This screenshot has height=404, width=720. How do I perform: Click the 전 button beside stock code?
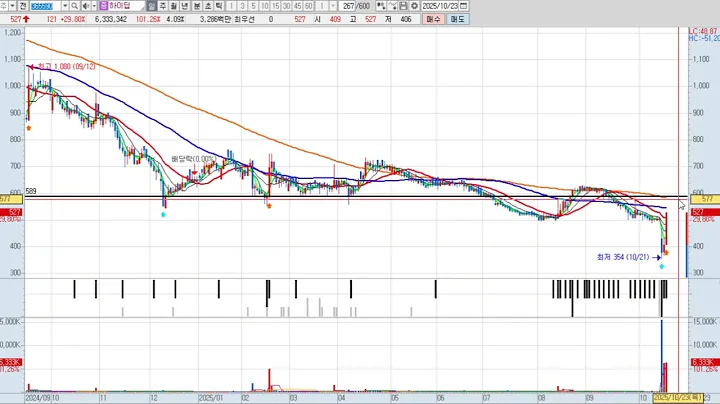point(22,6)
